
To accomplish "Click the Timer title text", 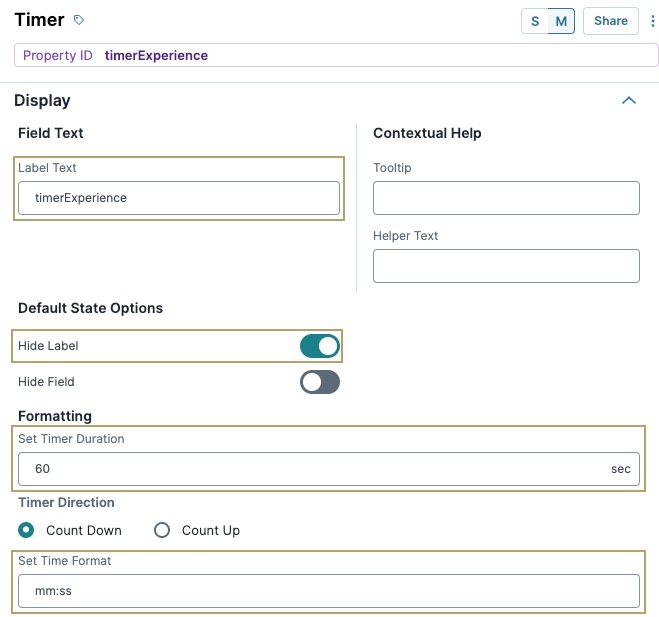I will [40, 20].
